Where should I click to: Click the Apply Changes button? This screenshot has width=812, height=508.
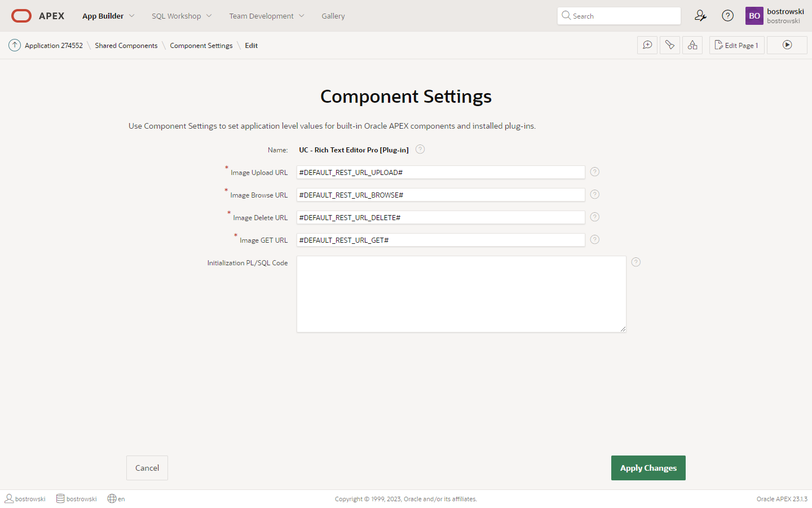pyautogui.click(x=648, y=468)
